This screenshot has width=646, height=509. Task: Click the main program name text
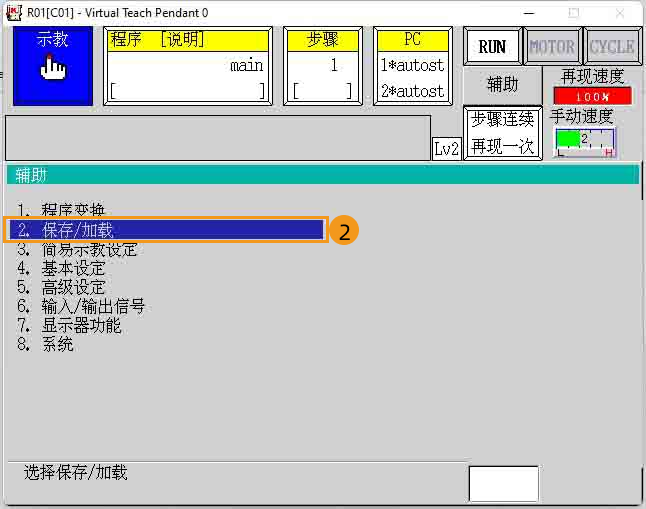[246, 66]
